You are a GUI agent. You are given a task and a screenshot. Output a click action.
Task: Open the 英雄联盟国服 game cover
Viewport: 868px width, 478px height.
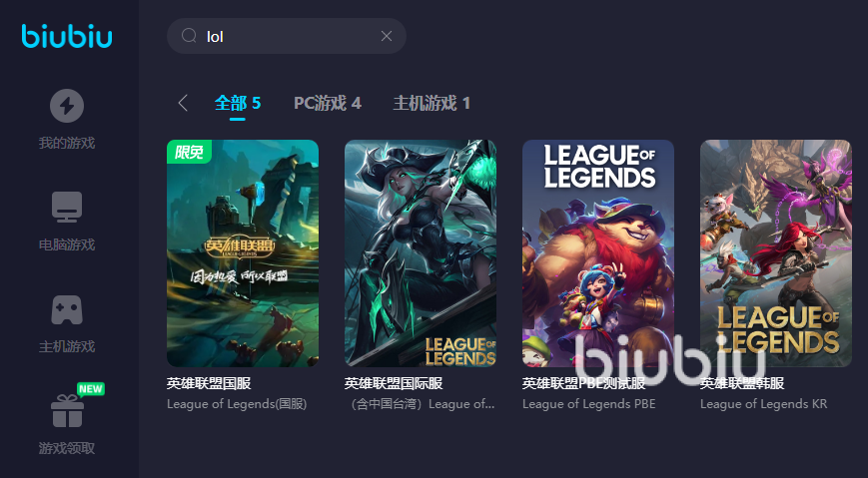(243, 253)
